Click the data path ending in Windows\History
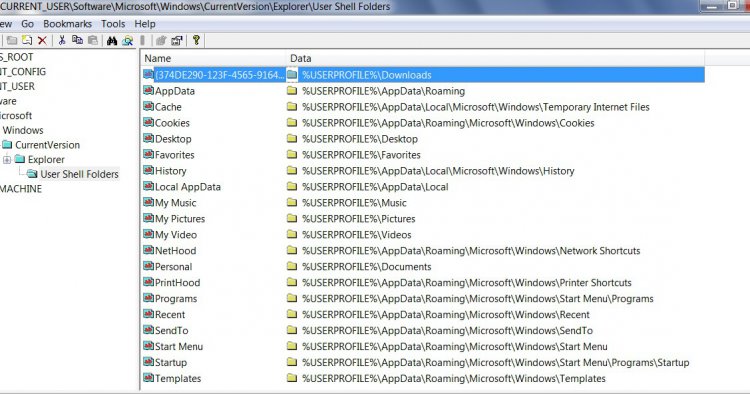Viewport: 750px width, 394px height. (x=438, y=171)
